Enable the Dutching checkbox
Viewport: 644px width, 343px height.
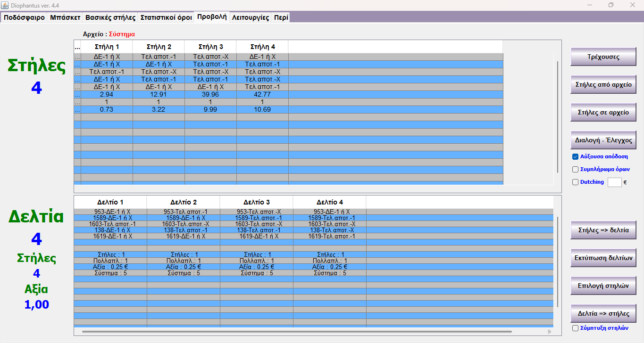(575, 182)
